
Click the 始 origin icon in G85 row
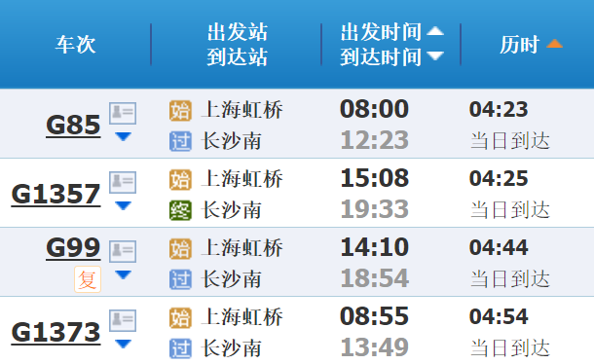tap(180, 111)
